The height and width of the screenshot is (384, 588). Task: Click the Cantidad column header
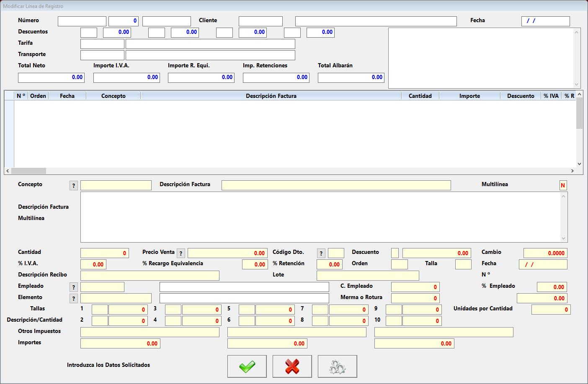click(x=420, y=96)
